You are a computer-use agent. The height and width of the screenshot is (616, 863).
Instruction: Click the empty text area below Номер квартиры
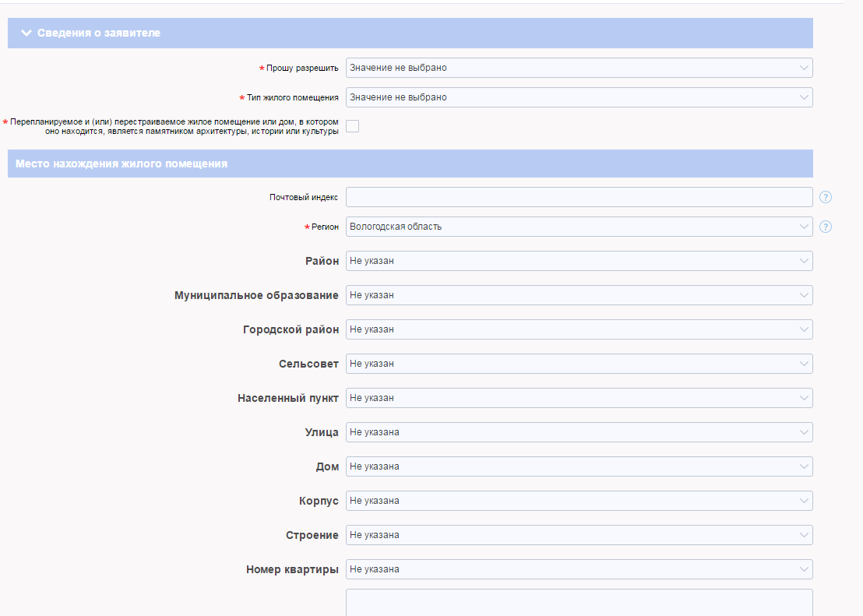(x=579, y=603)
